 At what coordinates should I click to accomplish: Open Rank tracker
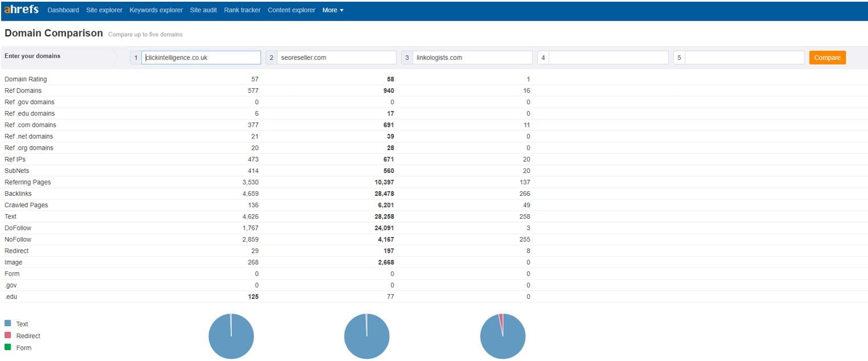(242, 10)
